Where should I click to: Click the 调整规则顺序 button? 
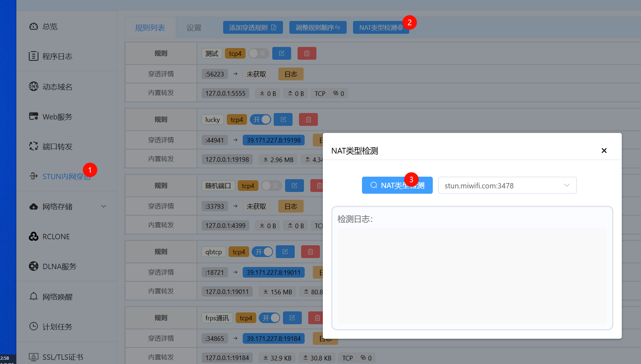318,27
